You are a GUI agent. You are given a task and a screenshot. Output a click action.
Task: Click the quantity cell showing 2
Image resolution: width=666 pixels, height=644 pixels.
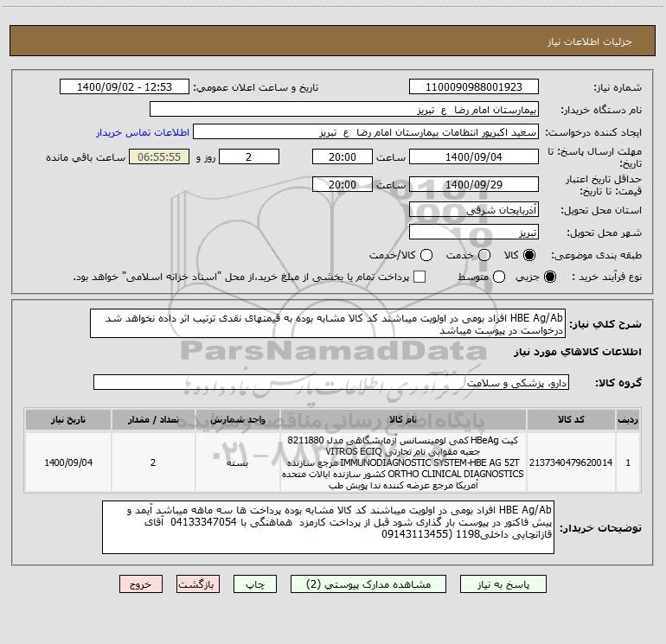[153, 462]
